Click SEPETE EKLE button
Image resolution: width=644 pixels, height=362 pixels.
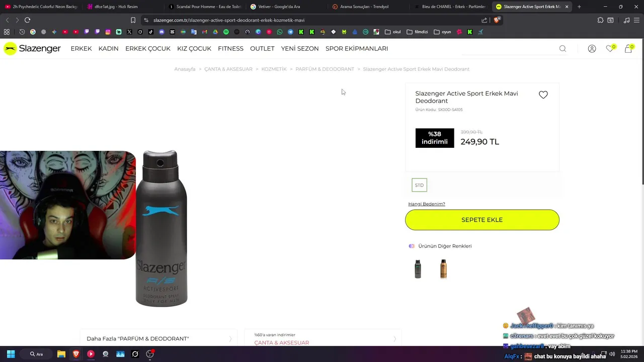pyautogui.click(x=482, y=220)
